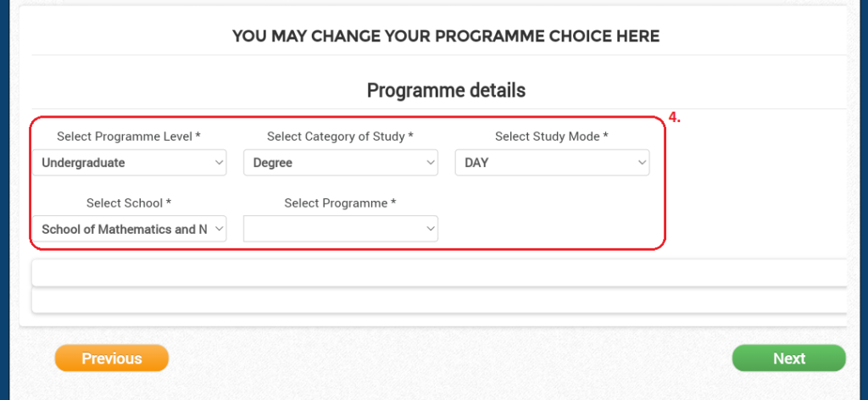The height and width of the screenshot is (400, 868).
Task: Click the chevron arrow of the Degree field
Action: click(431, 163)
